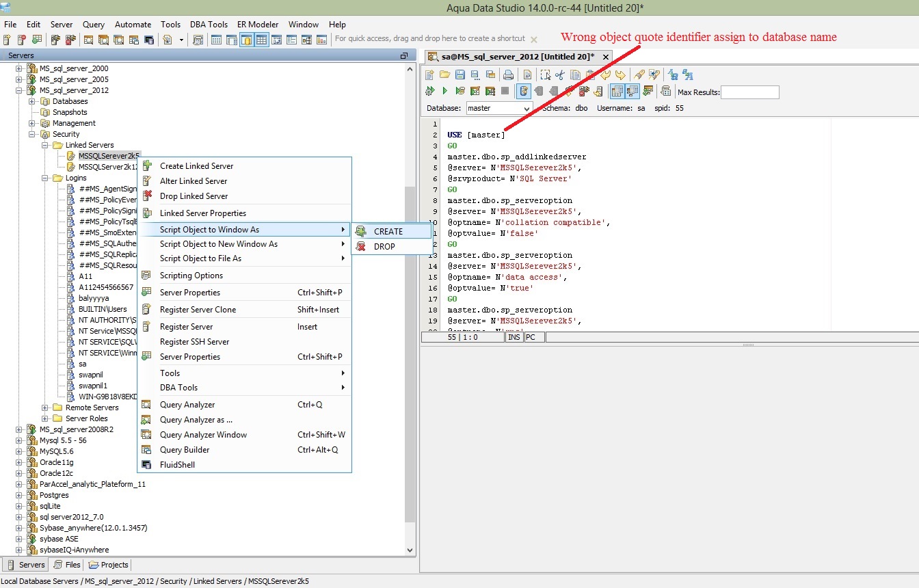
Task: Open the main toolbar small dropdown arrow
Action: pos(181,40)
